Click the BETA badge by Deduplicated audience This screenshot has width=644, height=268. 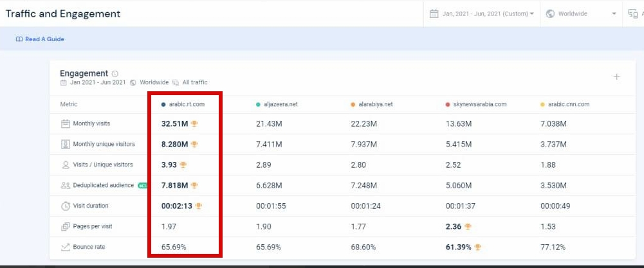point(143,186)
